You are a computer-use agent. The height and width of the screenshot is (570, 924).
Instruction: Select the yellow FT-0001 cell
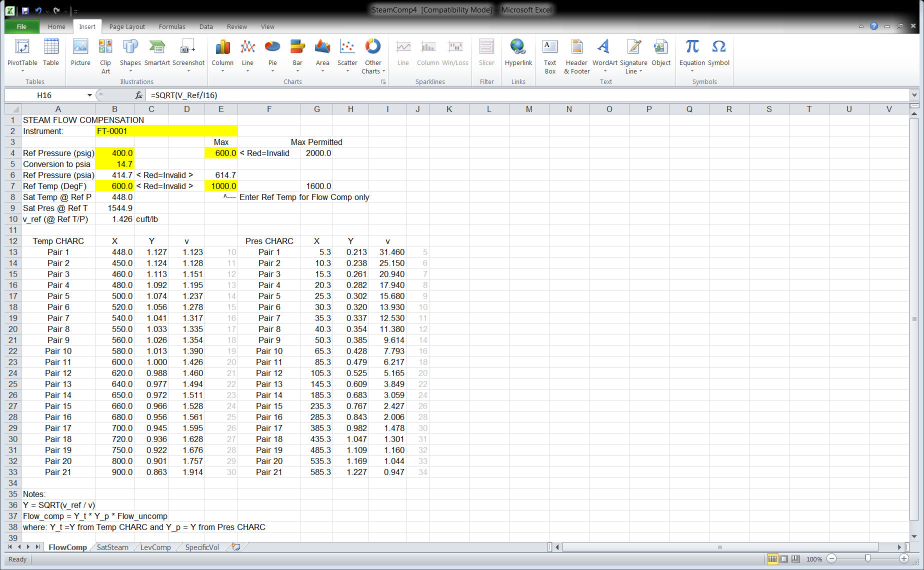pos(166,131)
